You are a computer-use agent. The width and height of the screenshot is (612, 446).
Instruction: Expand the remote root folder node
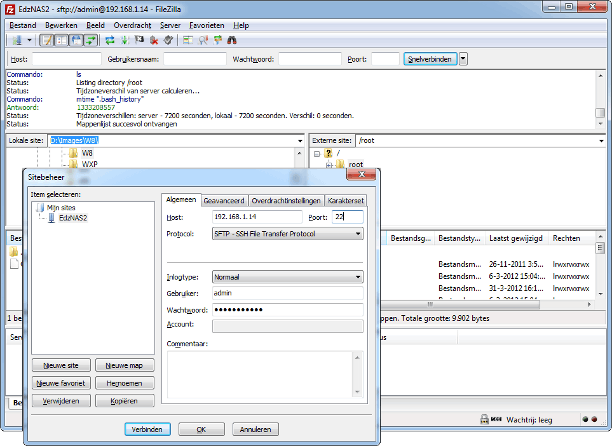pos(329,165)
